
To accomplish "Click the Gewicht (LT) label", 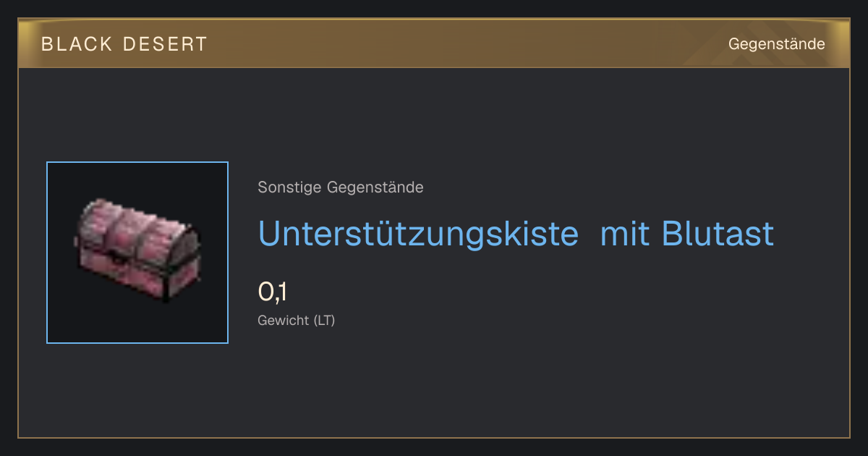I will pyautogui.click(x=297, y=320).
